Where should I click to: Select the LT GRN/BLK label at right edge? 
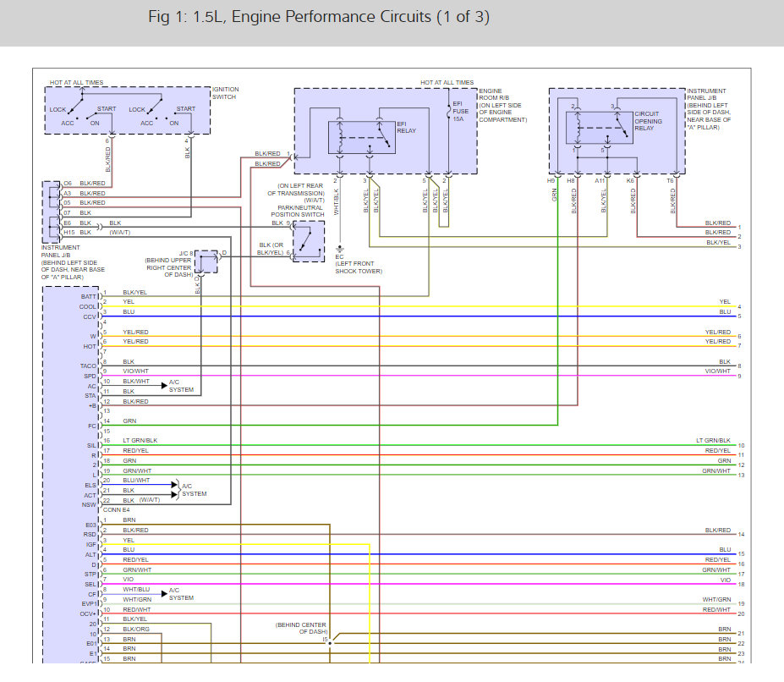tap(713, 441)
